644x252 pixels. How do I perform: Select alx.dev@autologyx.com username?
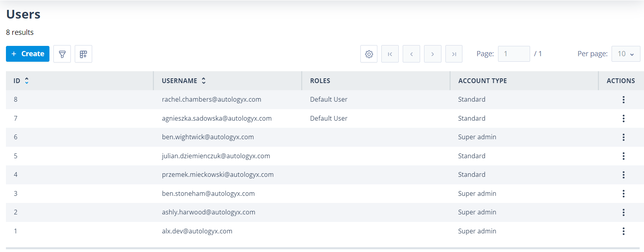click(197, 231)
